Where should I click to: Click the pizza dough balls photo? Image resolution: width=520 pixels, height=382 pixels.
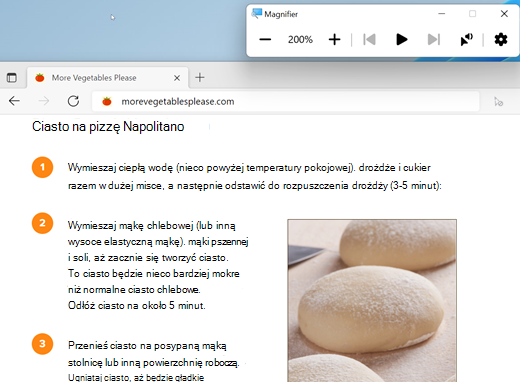(372, 300)
